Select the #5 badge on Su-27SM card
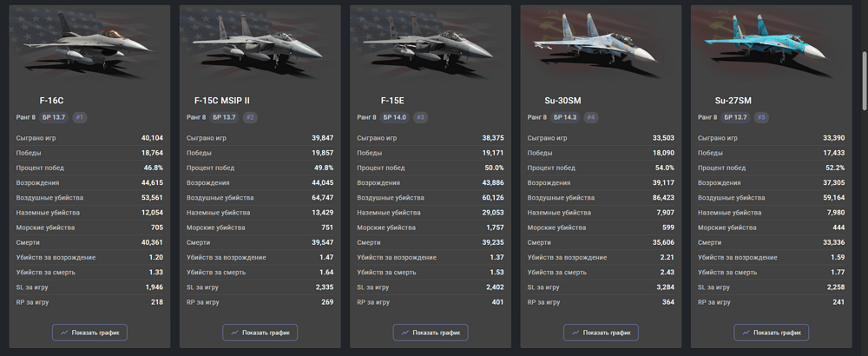The height and width of the screenshot is (356, 868). click(760, 117)
